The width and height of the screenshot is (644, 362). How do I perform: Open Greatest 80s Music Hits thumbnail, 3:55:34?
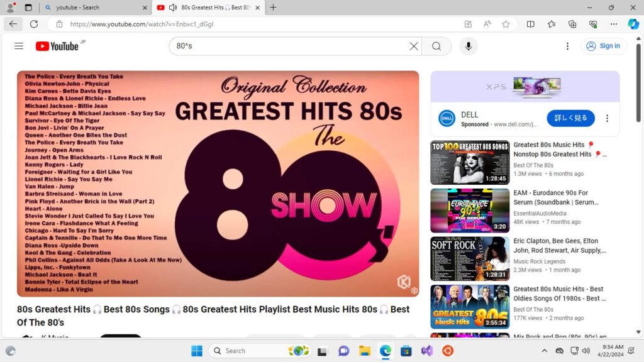coord(470,307)
